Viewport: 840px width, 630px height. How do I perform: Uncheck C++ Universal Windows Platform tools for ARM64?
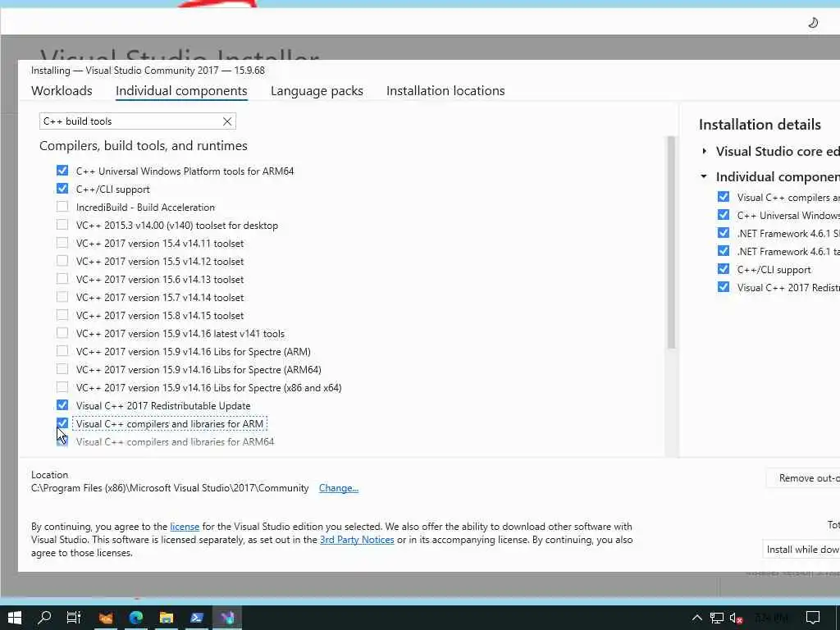62,171
